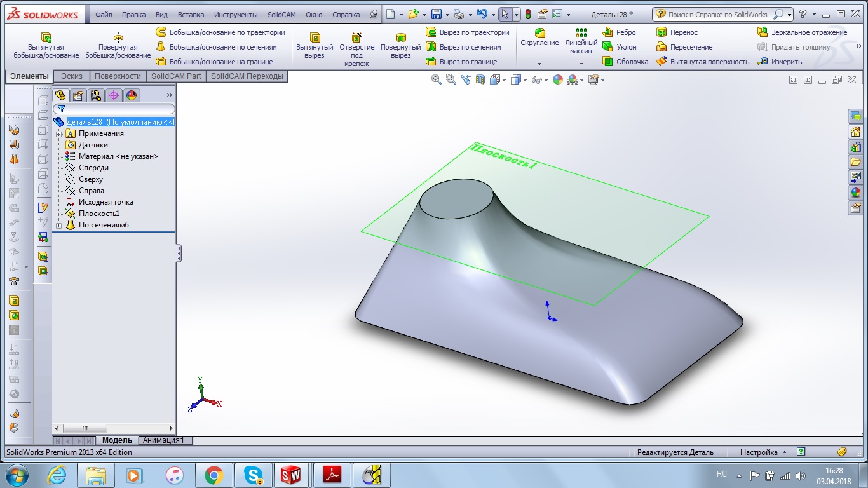Click the Перенос wrap tool
The image size is (868, 488).
click(x=677, y=32)
